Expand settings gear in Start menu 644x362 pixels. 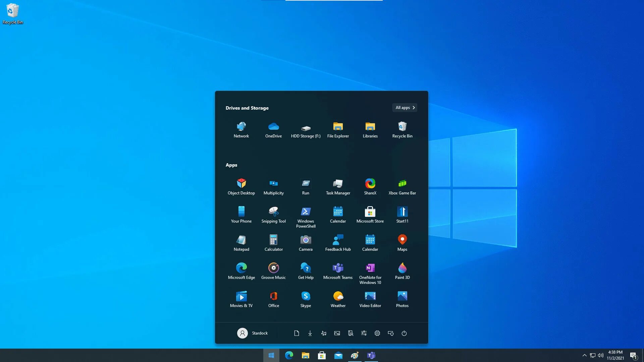tap(377, 333)
